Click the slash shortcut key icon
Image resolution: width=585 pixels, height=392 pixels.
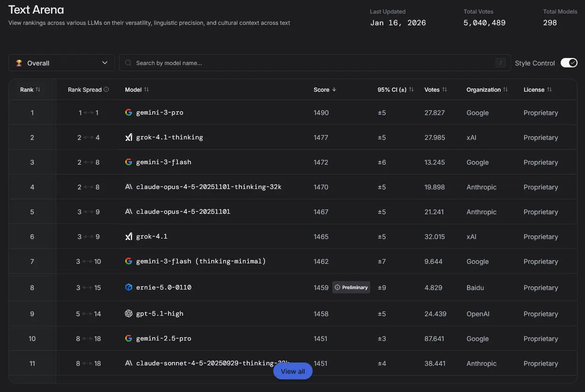(500, 63)
